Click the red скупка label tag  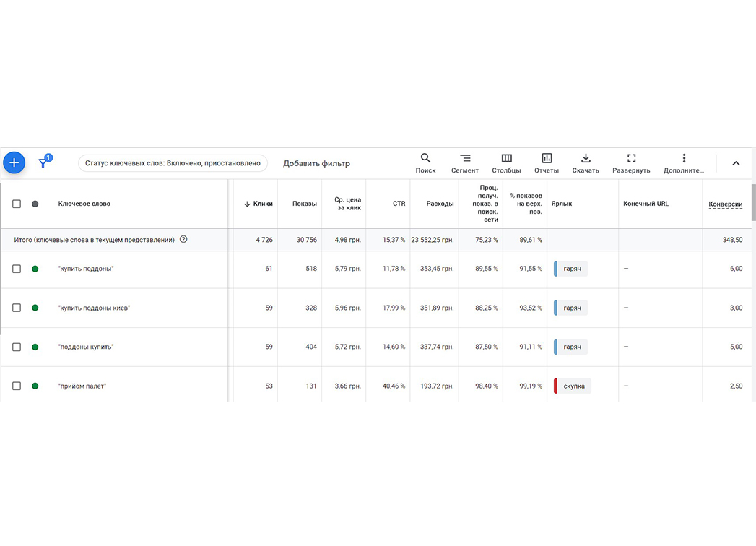pos(573,386)
